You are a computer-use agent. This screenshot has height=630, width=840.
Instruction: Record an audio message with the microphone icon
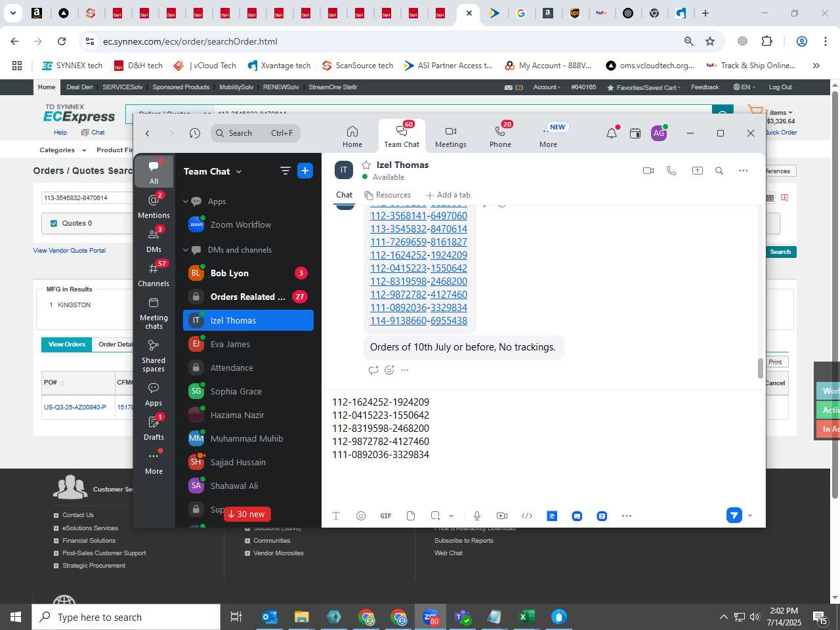click(477, 516)
